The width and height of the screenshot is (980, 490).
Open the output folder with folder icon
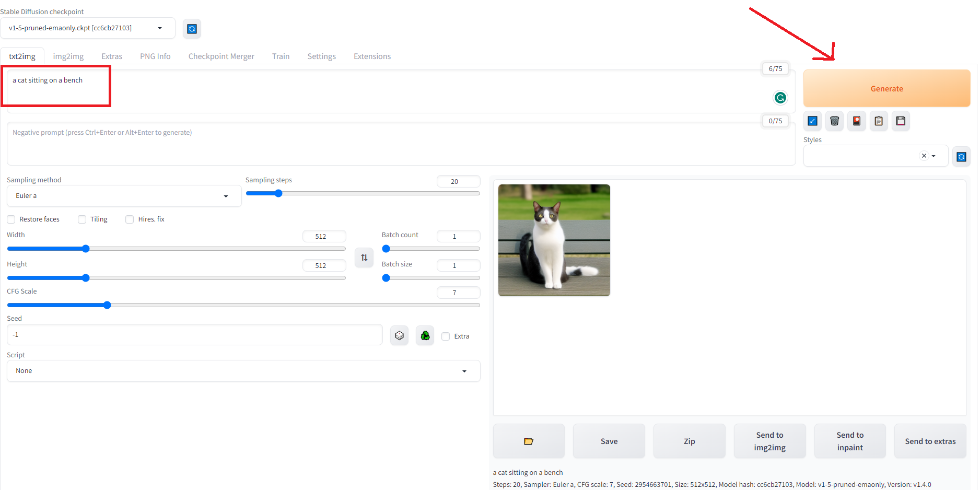point(529,441)
